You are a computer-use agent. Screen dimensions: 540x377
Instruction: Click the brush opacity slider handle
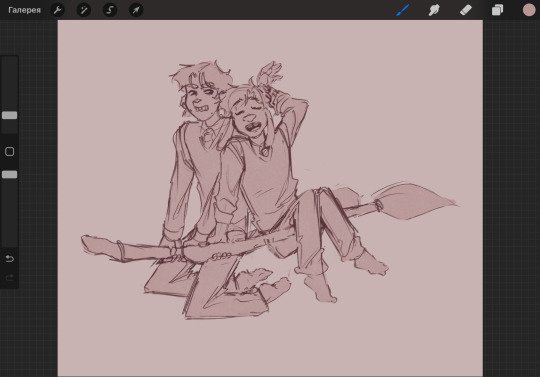click(x=10, y=174)
